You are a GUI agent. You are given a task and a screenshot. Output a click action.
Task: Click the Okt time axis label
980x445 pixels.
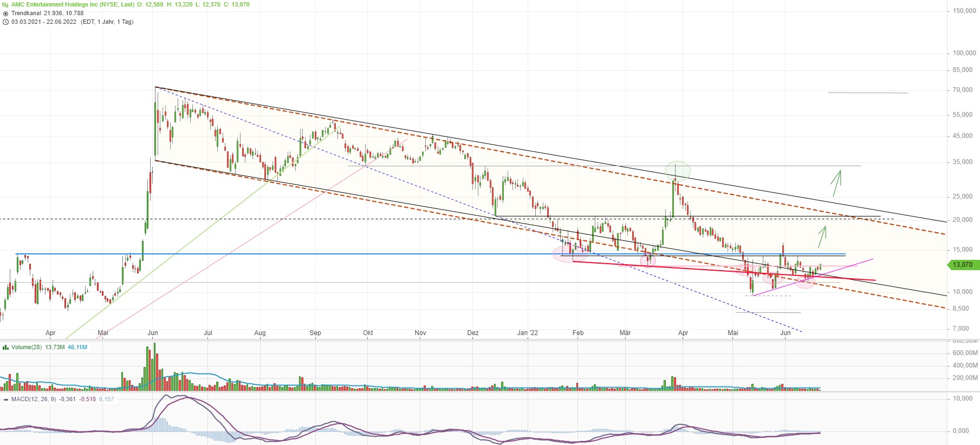[x=368, y=333]
